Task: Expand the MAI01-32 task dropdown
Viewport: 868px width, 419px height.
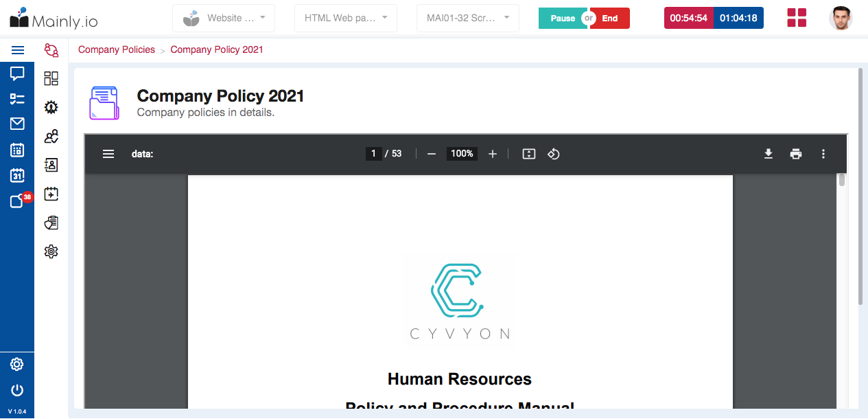Action: coord(468,18)
